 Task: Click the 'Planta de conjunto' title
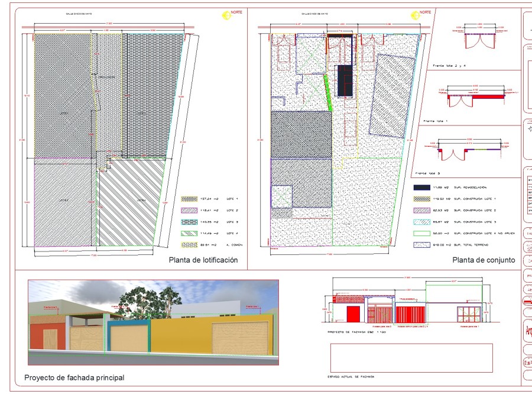484,260
